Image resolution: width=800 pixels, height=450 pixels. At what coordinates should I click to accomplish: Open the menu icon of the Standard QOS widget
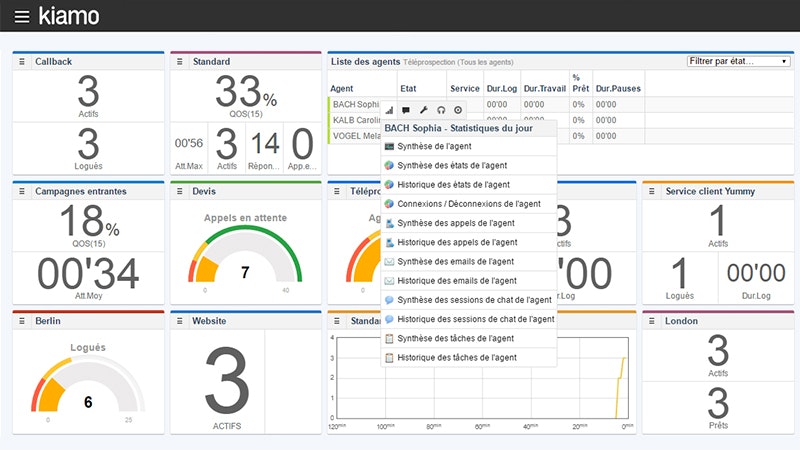point(180,62)
